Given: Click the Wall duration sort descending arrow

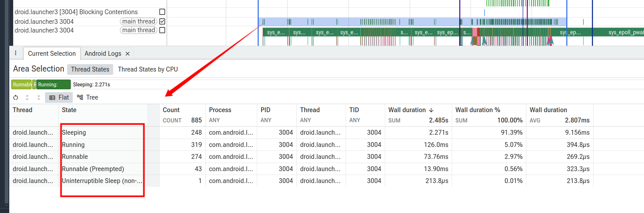Looking at the screenshot, I should pos(431,110).
